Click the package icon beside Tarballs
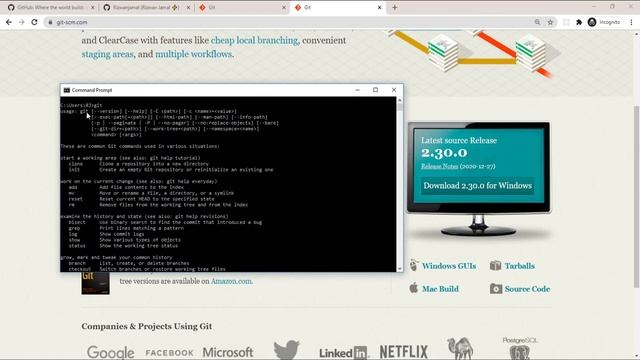This screenshot has height=360, width=640. point(496,265)
